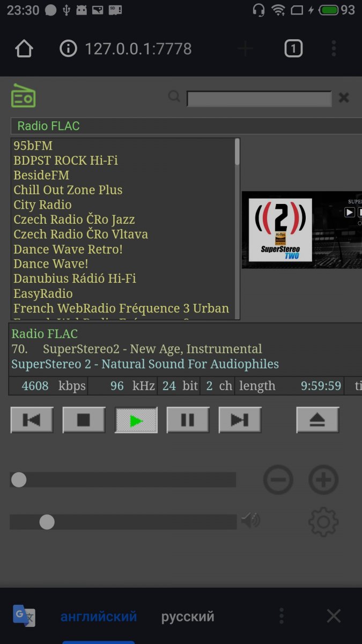Mute audio with the speaker icon
This screenshot has width=362, height=644.
click(250, 520)
